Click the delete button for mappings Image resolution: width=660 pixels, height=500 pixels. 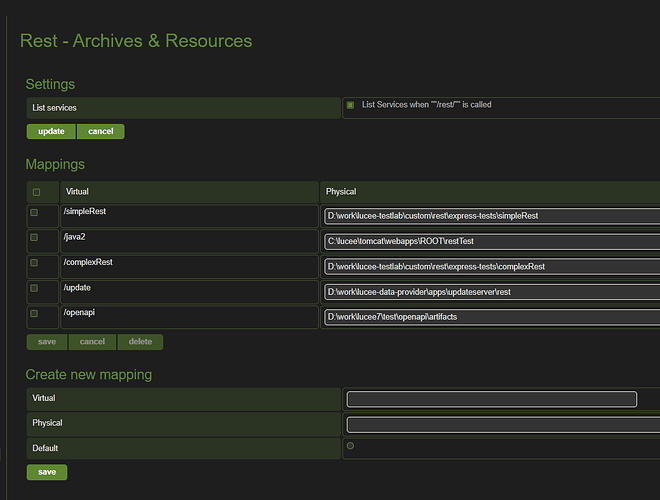coord(140,342)
